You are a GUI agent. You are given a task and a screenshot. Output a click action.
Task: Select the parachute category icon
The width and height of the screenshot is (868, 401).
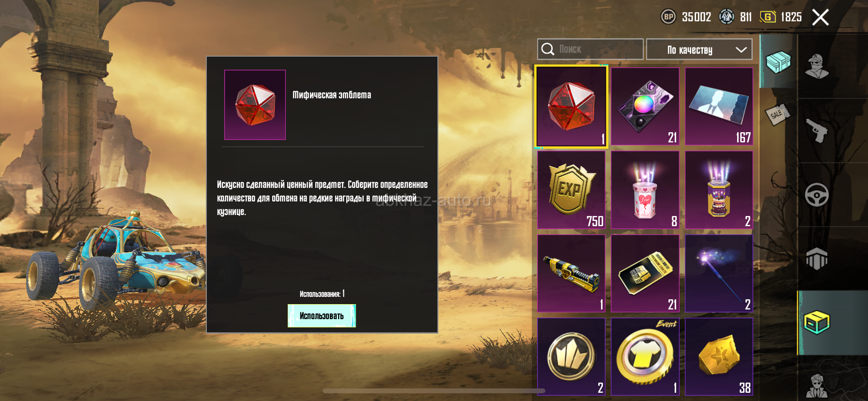pos(817,258)
